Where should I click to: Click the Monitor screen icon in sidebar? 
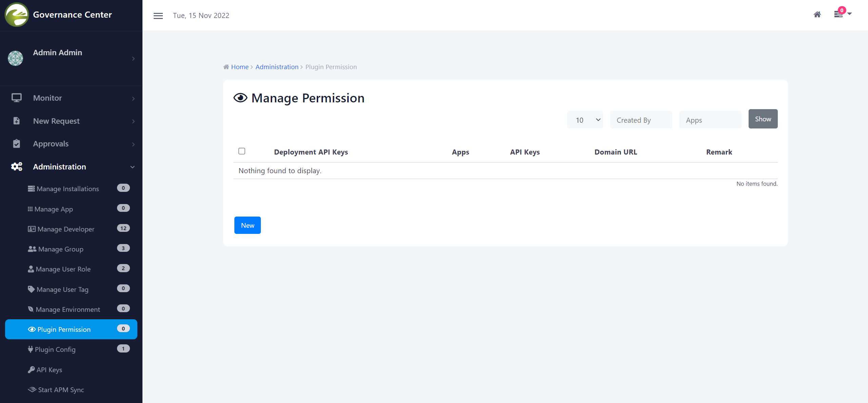pos(16,98)
